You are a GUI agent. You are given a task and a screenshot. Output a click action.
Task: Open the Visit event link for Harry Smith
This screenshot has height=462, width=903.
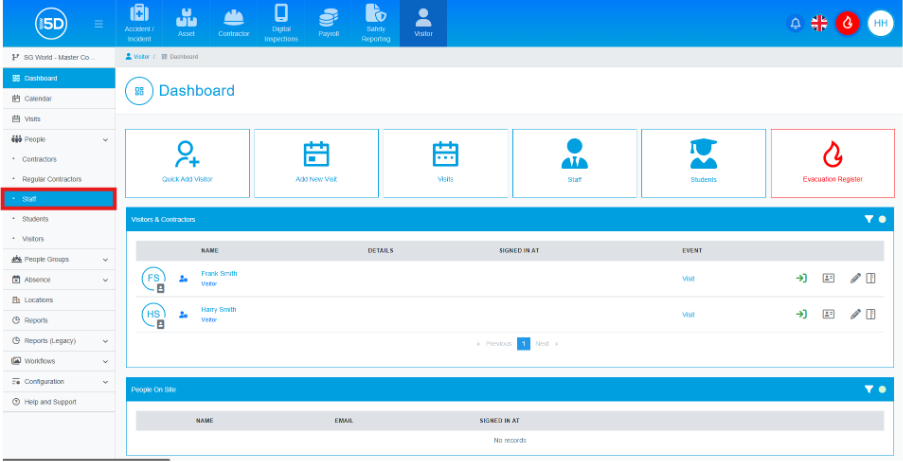(688, 315)
